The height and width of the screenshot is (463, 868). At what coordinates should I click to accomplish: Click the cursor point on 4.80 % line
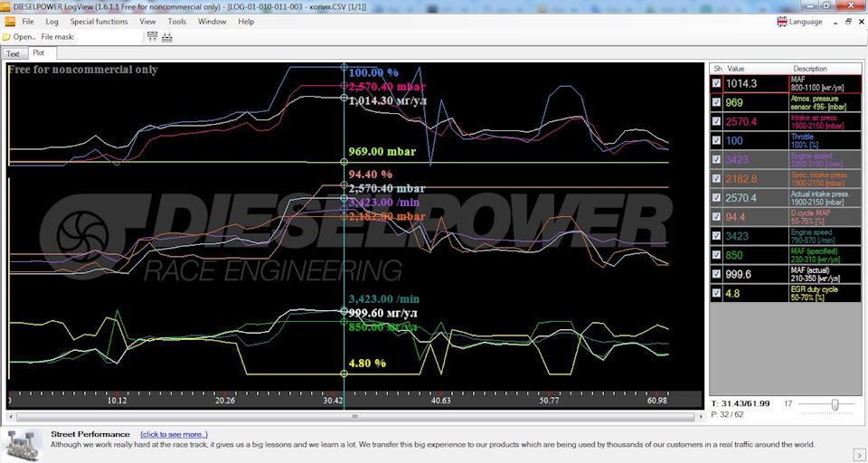point(344,373)
